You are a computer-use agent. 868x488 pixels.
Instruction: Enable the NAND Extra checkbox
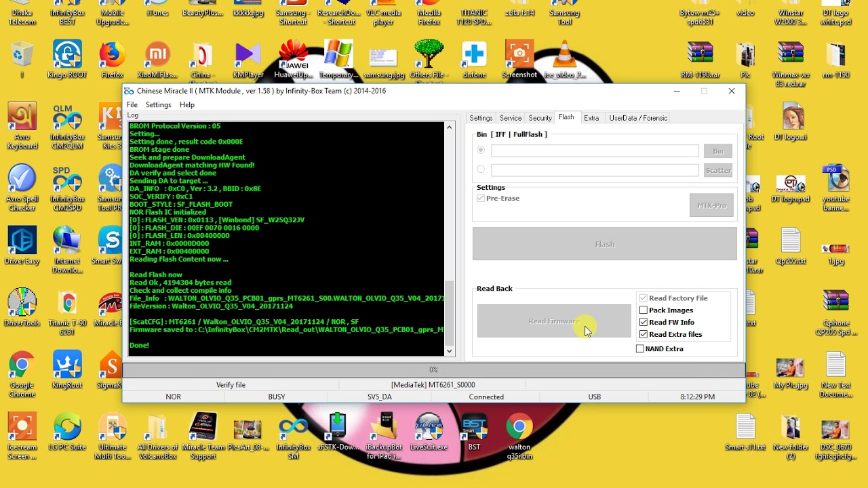(x=639, y=348)
